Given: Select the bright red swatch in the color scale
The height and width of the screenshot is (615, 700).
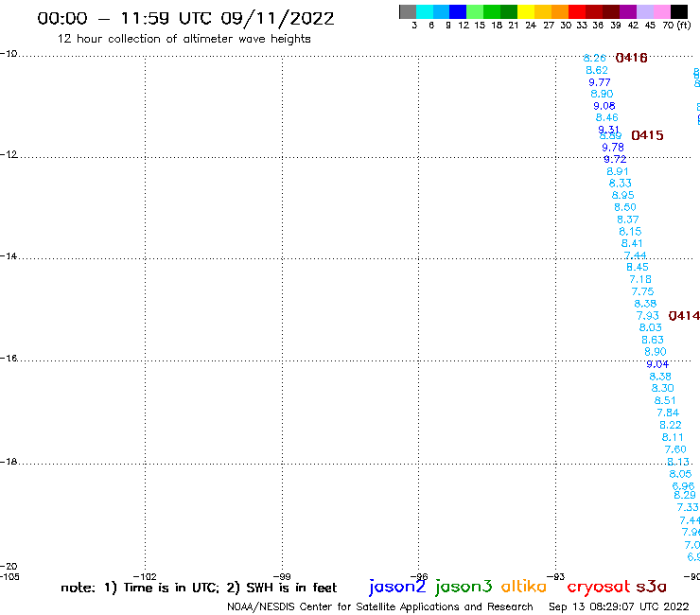Looking at the screenshot, I should pos(577,11).
